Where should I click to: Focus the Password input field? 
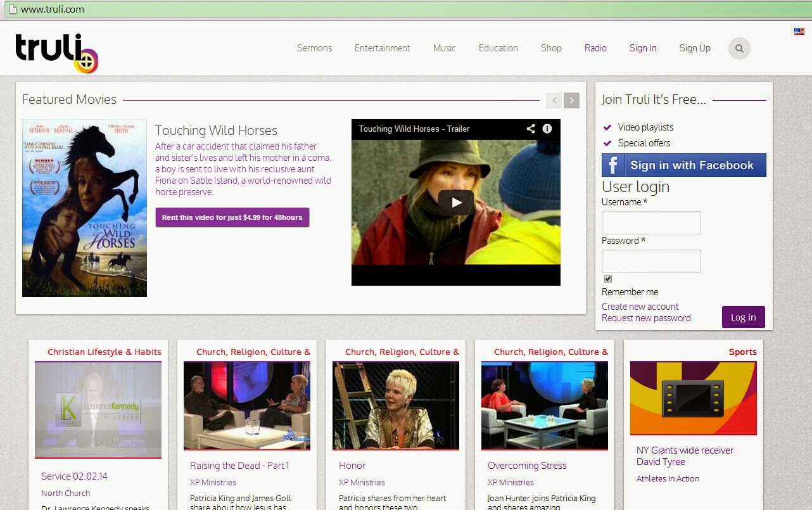(x=651, y=262)
